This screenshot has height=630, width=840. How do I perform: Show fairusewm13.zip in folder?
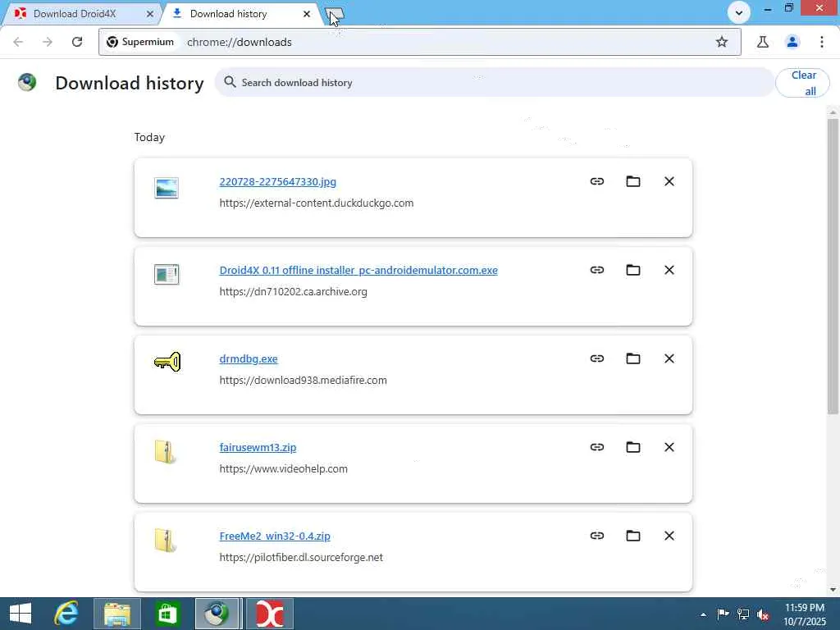click(x=633, y=447)
